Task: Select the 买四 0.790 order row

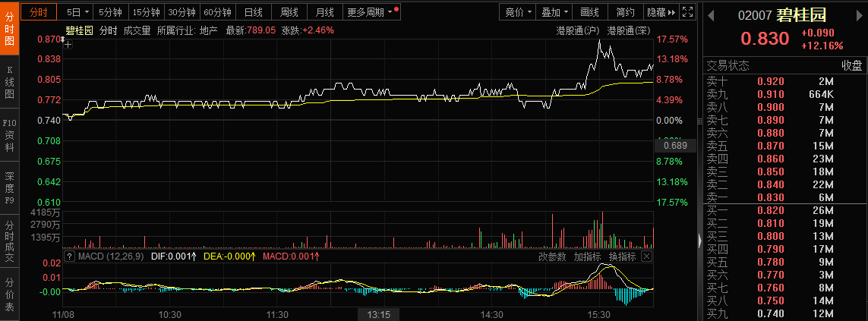Action: tap(785, 249)
